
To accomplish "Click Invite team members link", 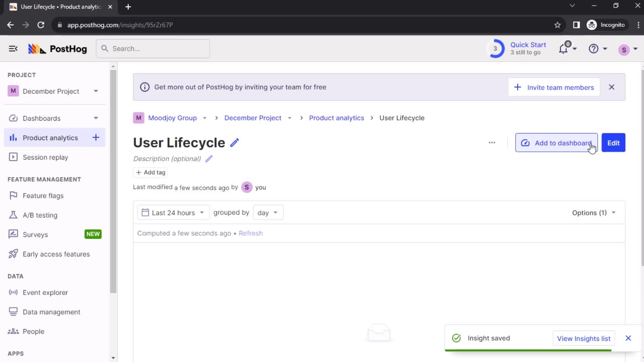I will tap(554, 87).
